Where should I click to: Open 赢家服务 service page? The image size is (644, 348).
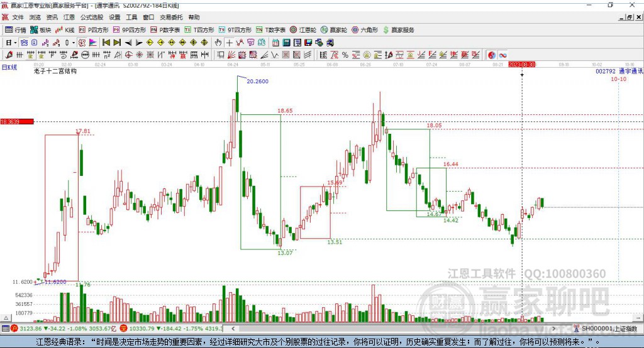[x=398, y=30]
